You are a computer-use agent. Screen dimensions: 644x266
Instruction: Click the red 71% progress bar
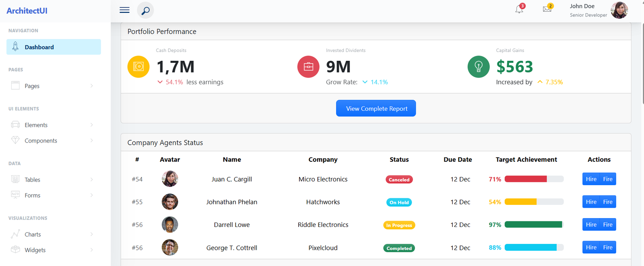click(x=534, y=179)
